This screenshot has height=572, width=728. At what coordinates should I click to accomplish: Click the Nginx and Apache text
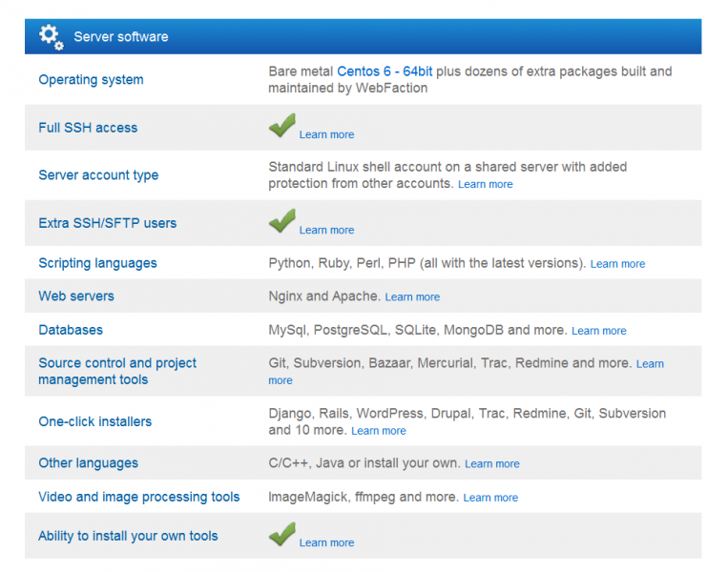coord(324,296)
